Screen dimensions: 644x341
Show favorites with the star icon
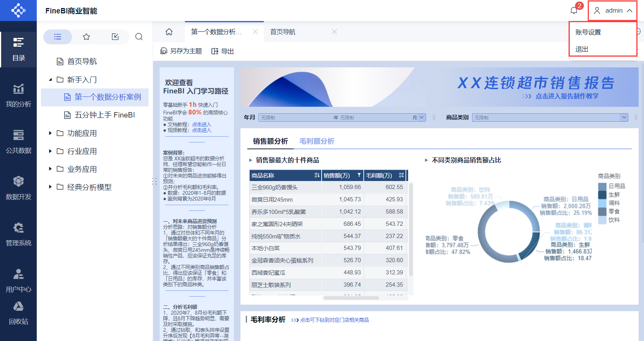click(87, 37)
